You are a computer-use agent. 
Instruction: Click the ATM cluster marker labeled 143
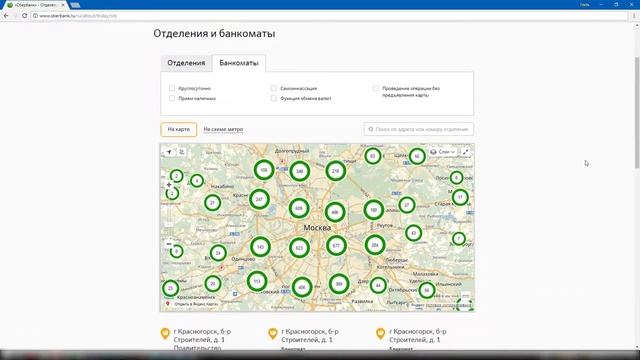pos(260,247)
